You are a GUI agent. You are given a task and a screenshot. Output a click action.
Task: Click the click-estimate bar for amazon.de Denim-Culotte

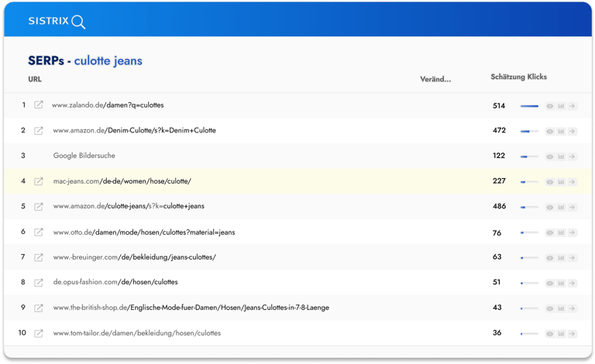(529, 132)
